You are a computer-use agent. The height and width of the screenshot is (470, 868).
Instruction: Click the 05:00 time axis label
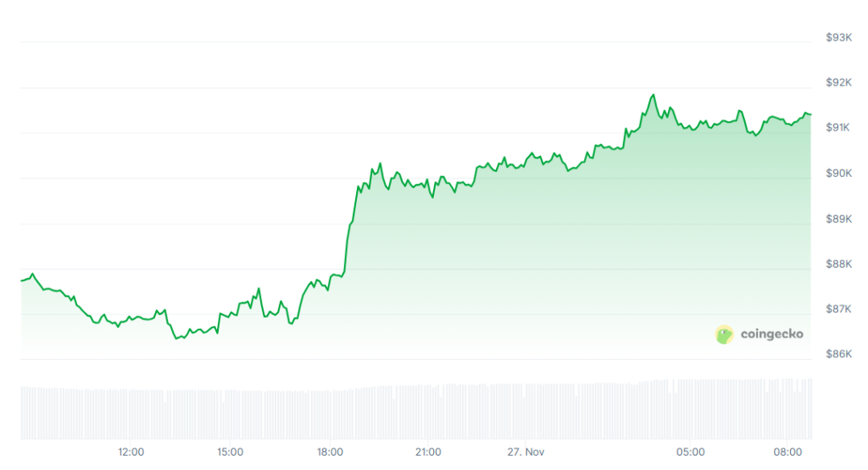[x=691, y=452]
